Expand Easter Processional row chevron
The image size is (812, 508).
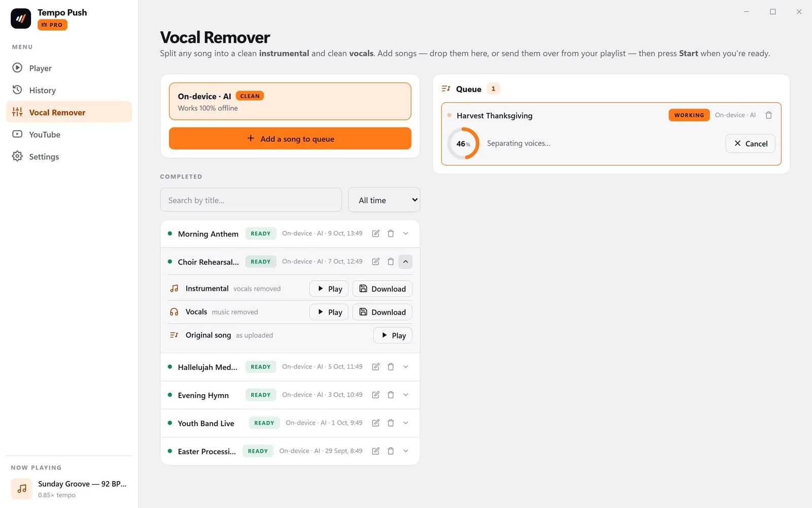405,451
